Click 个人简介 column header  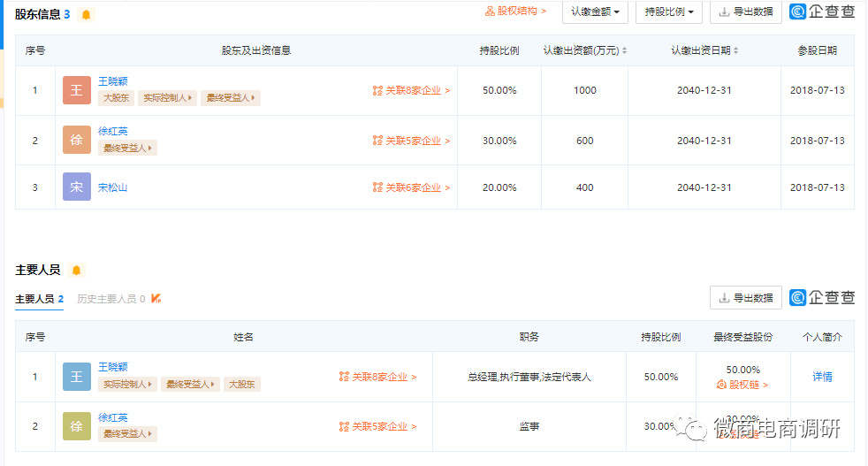coord(822,337)
